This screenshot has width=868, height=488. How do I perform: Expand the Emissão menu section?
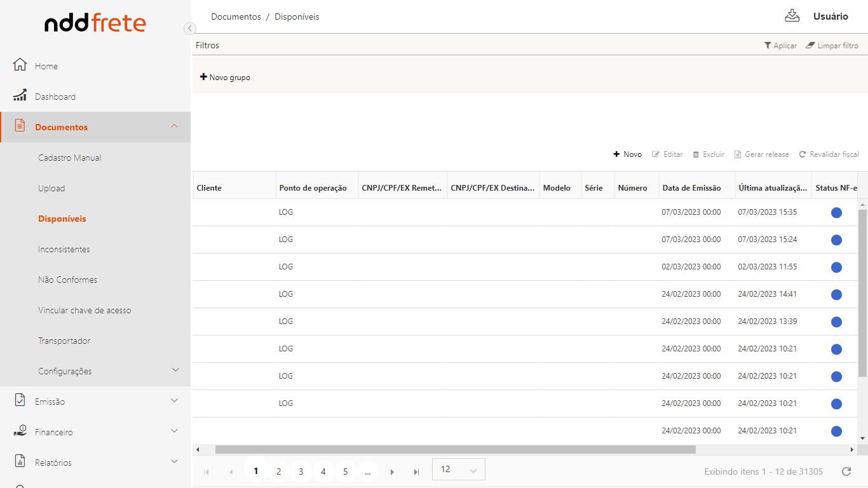click(175, 401)
